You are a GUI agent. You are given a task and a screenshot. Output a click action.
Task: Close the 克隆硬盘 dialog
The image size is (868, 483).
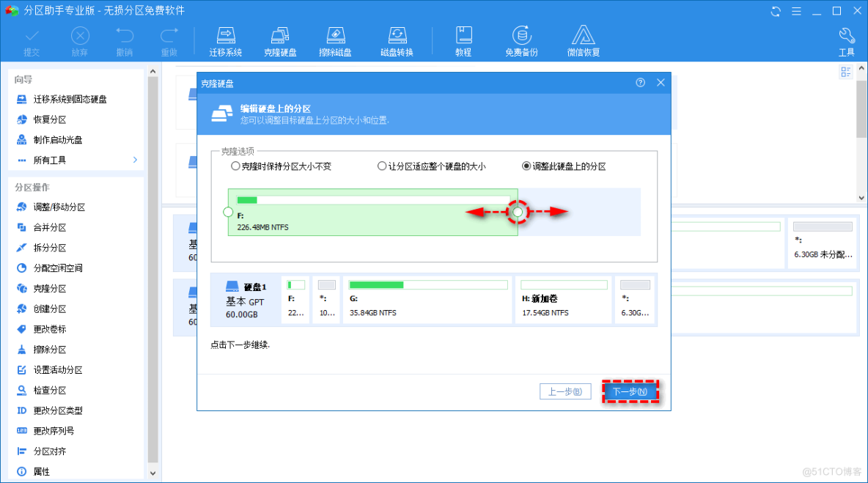pyautogui.click(x=661, y=82)
